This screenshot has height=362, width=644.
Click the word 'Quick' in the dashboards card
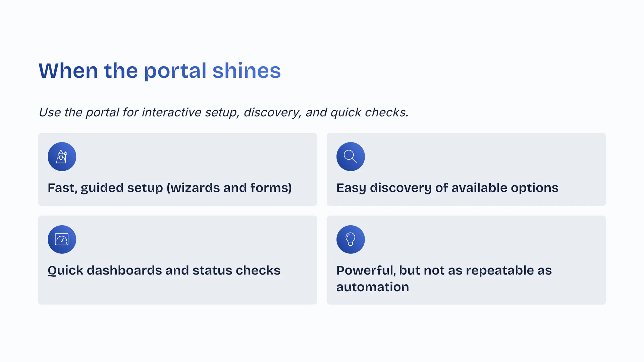(x=65, y=270)
